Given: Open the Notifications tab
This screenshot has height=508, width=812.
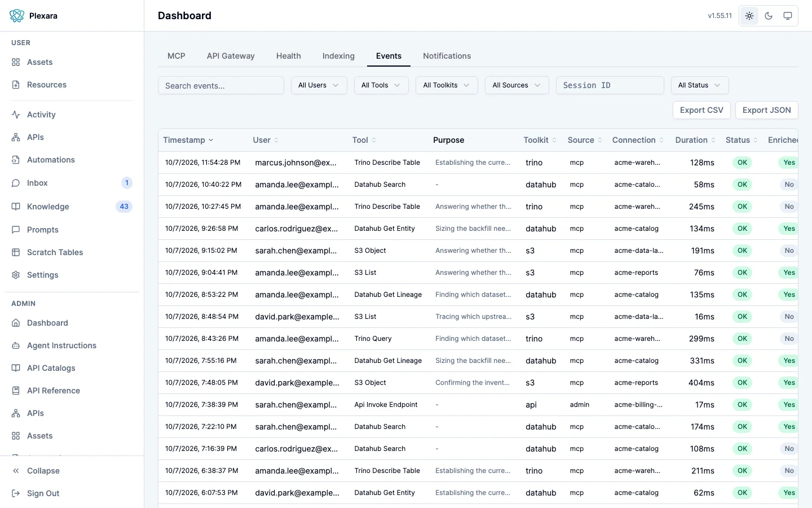Looking at the screenshot, I should (447, 56).
